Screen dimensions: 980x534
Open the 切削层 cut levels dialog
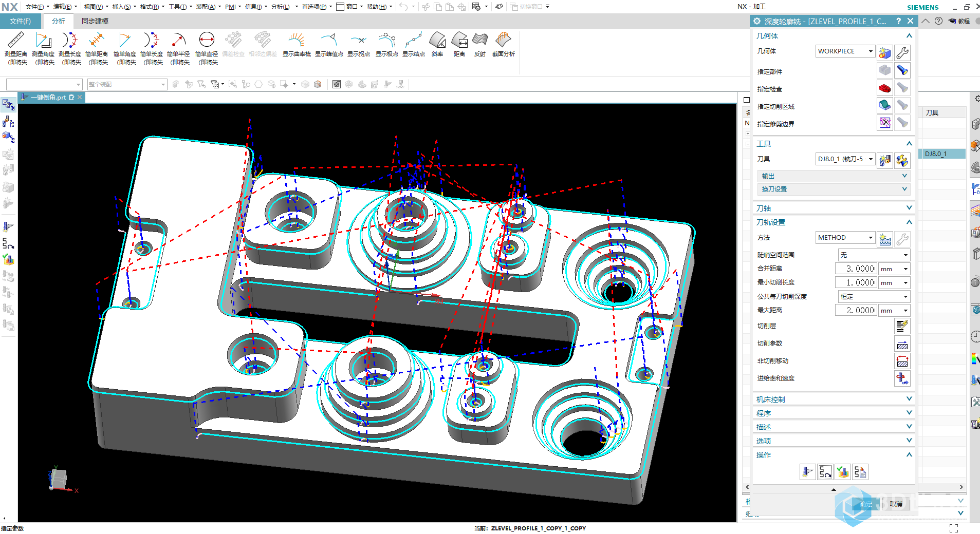pos(902,326)
